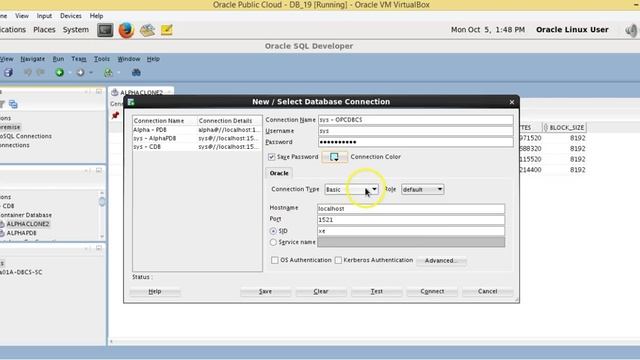This screenshot has height=360, width=640.
Task: Open dropdown arrow beside green Back icon
Action: tap(70, 73)
